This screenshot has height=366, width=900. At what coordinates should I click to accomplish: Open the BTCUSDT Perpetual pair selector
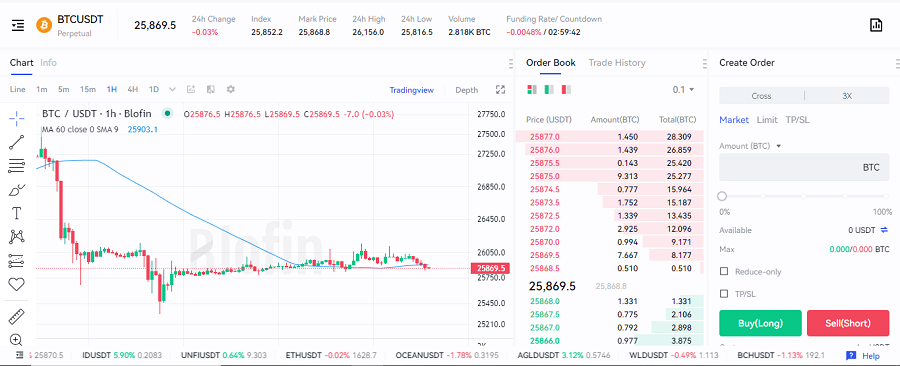(80, 25)
